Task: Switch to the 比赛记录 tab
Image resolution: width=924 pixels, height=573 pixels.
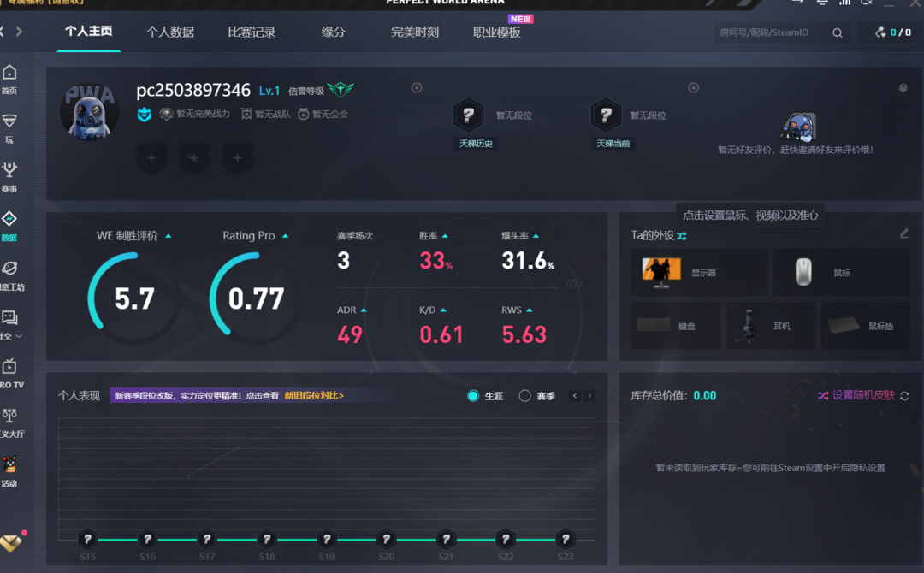Action: coord(252,32)
